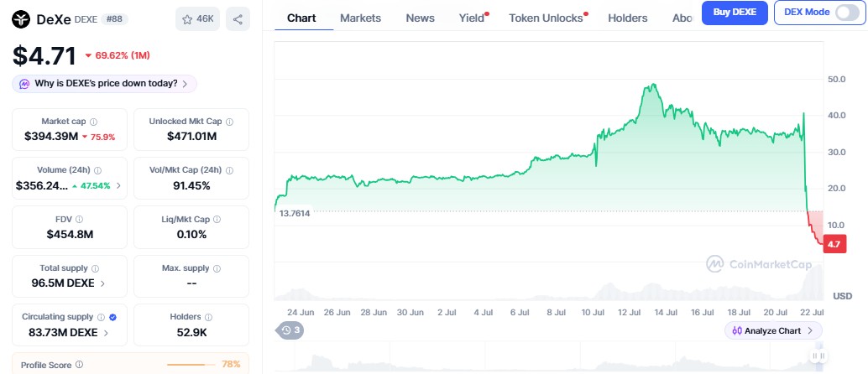Viewport: 868px width, 374px height.
Task: Click the $4.71 price value
Action: (44, 56)
